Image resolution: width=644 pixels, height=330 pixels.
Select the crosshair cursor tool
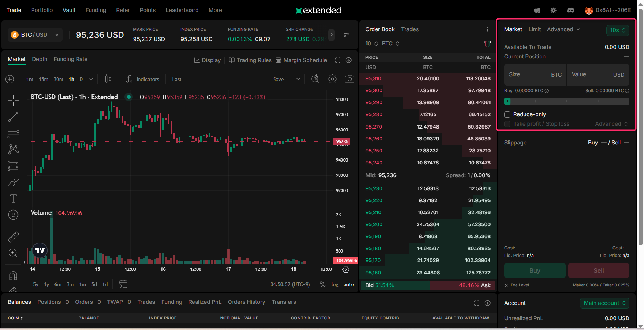[13, 101]
